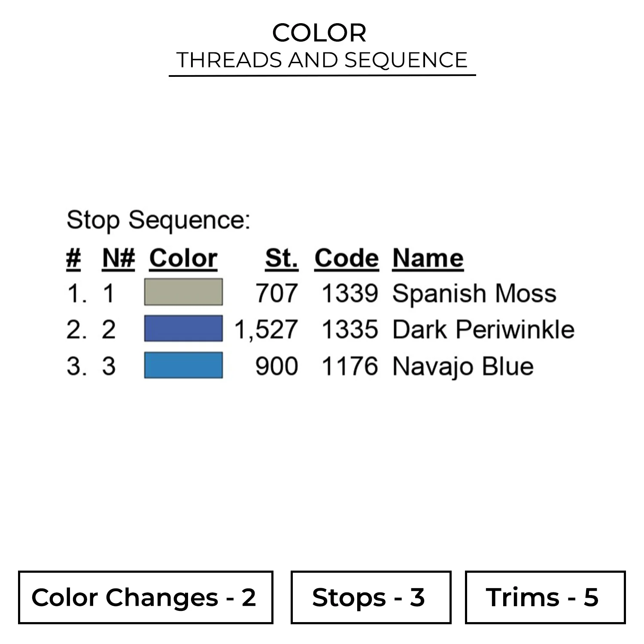This screenshot has width=644, height=644.
Task: Click the Name column header
Action: pyautogui.click(x=428, y=258)
